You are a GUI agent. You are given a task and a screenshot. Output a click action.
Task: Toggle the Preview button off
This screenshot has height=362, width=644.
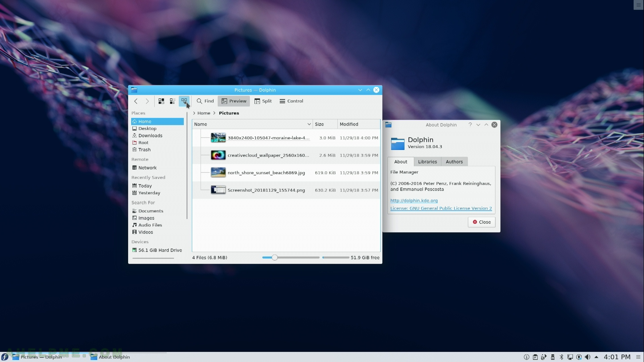(234, 101)
